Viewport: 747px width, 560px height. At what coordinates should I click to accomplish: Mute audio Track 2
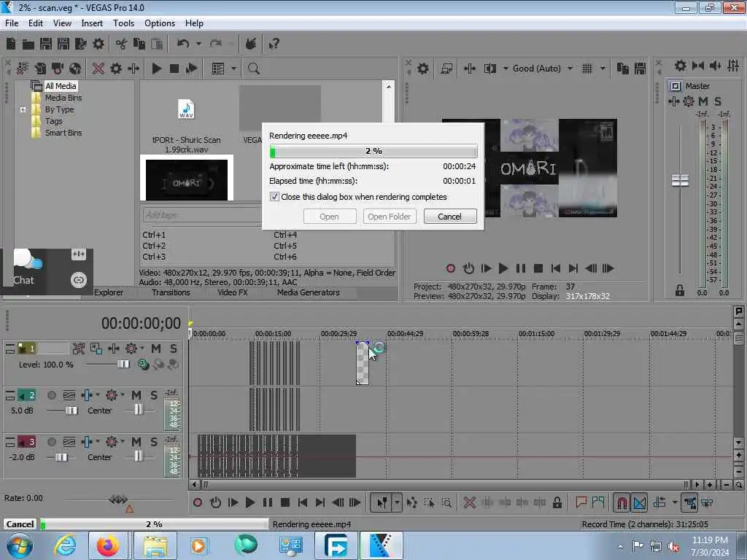pyautogui.click(x=136, y=395)
